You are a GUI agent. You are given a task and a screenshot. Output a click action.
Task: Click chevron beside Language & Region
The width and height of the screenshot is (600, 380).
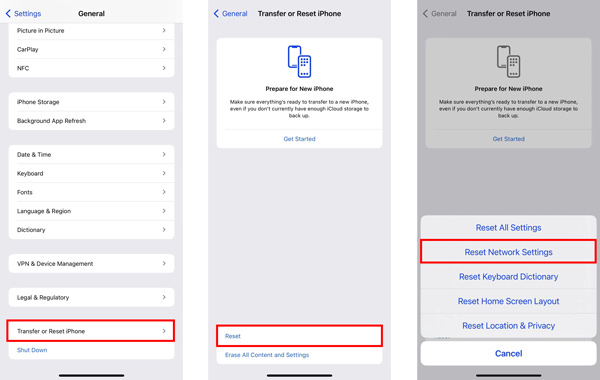pyautogui.click(x=164, y=211)
